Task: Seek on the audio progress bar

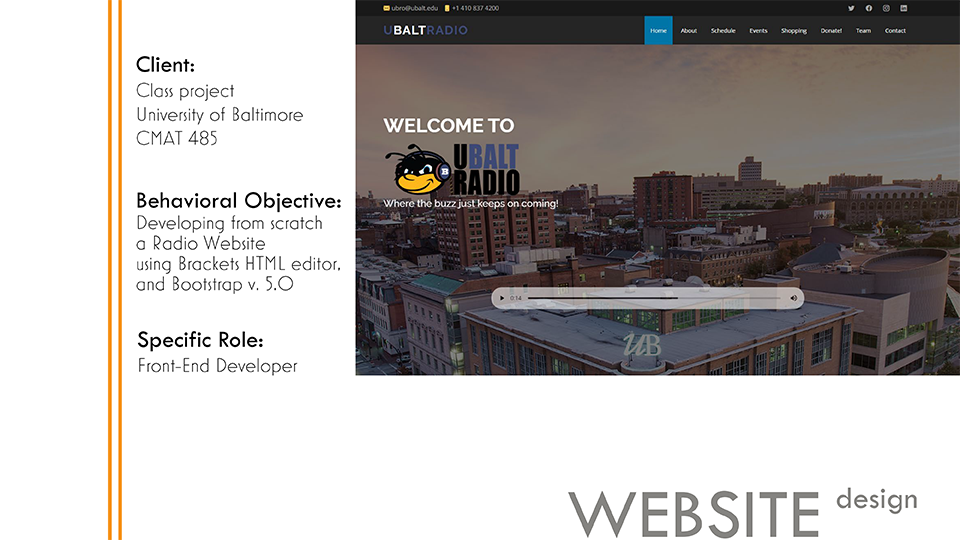Action: point(654,298)
